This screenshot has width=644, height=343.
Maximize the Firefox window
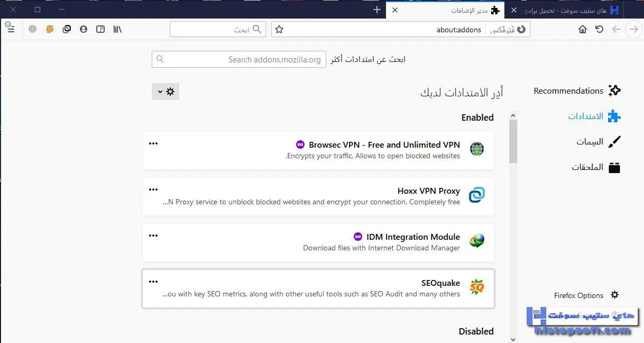coord(38,10)
